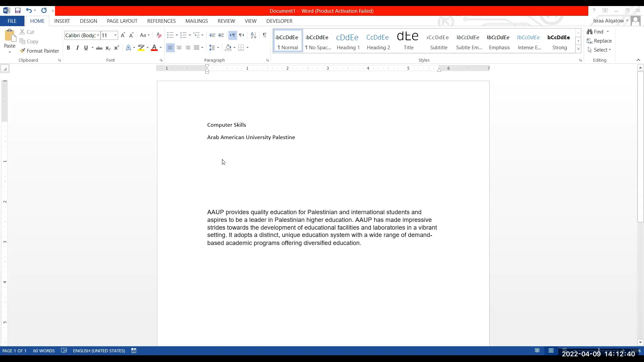Apply the Heading 1 style
Viewport: 644px width, 362px height.
click(x=347, y=41)
